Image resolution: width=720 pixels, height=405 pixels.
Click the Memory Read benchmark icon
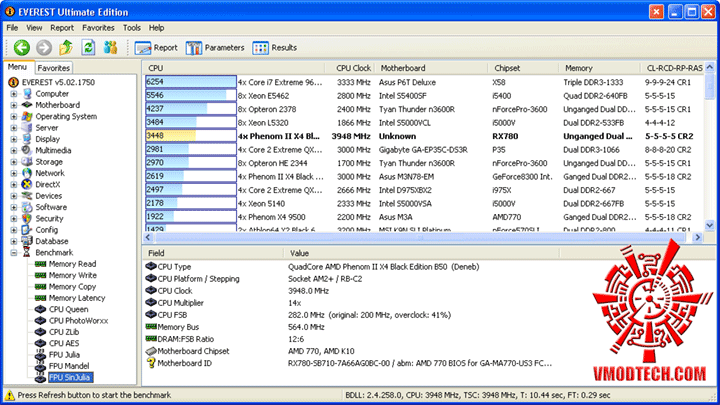tap(40, 264)
